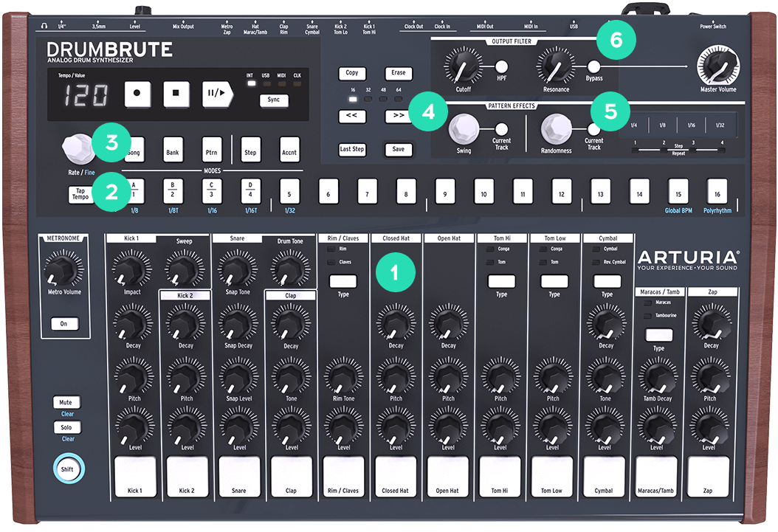Toggle the Mute button
778x532 pixels.
pyautogui.click(x=66, y=402)
